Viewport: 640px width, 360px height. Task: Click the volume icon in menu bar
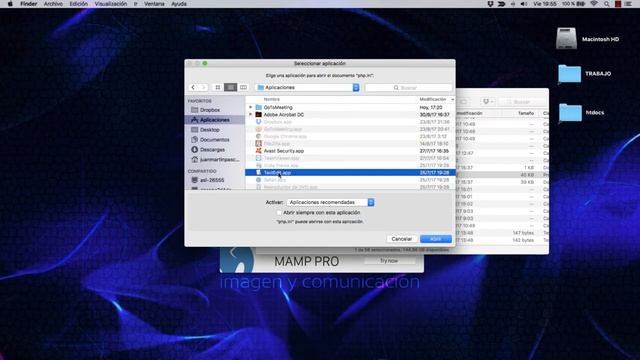(x=524, y=4)
